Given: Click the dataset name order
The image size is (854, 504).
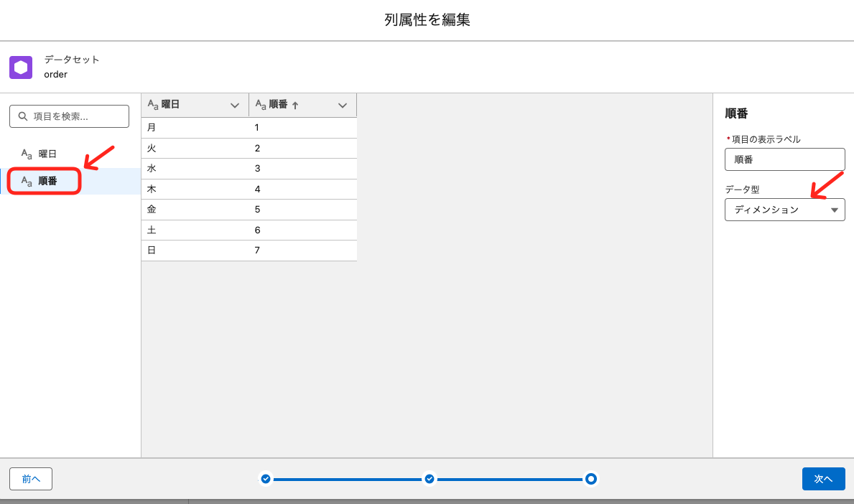Looking at the screenshot, I should [55, 75].
